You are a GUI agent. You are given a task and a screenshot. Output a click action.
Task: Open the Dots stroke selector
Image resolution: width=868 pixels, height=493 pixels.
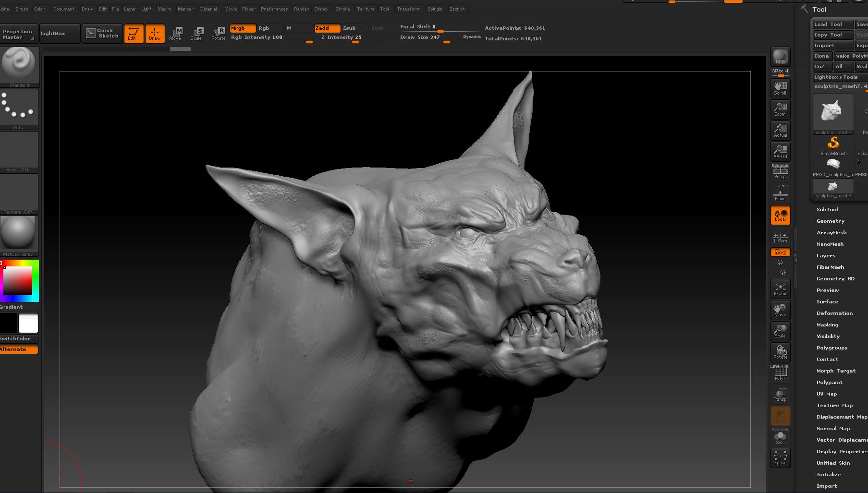tap(19, 109)
